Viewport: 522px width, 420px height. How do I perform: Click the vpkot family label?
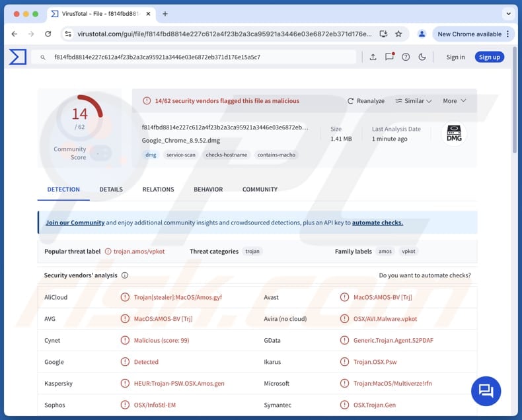(408, 251)
